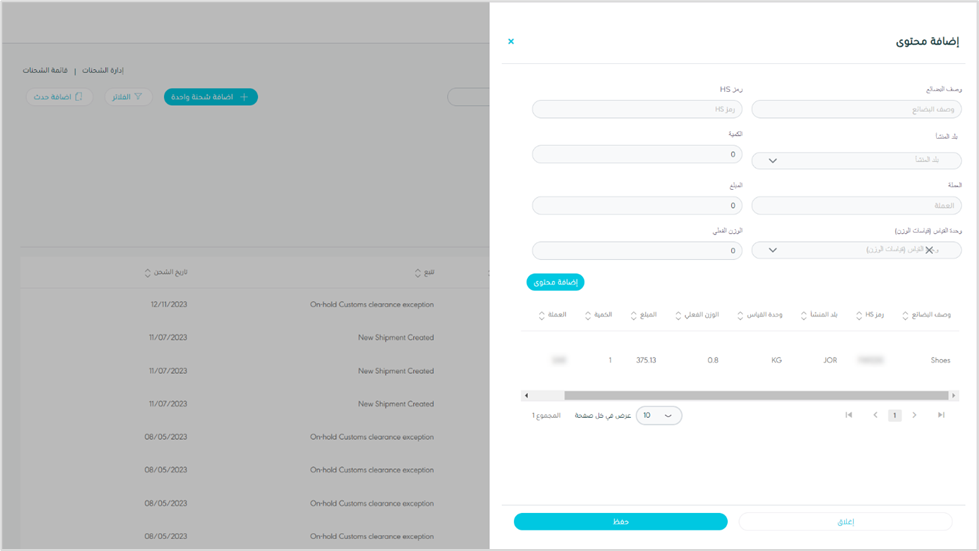Select page number 1 in pagination
979x551 pixels.
[x=895, y=415]
